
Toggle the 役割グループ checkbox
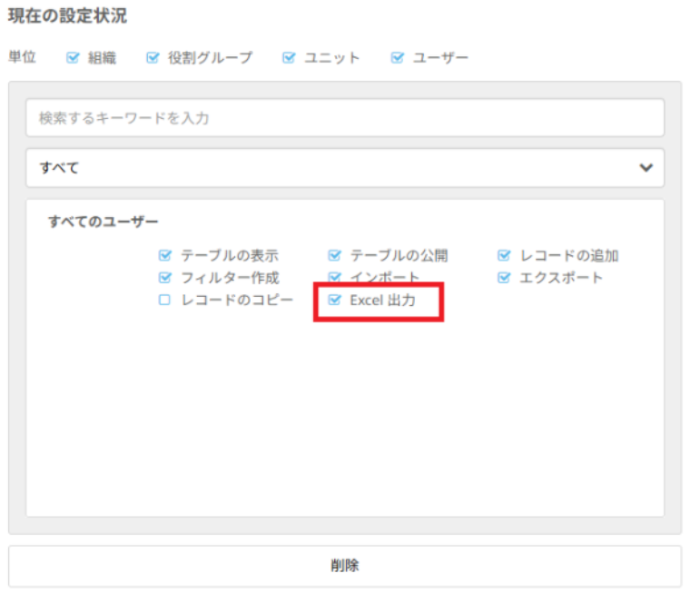(153, 57)
